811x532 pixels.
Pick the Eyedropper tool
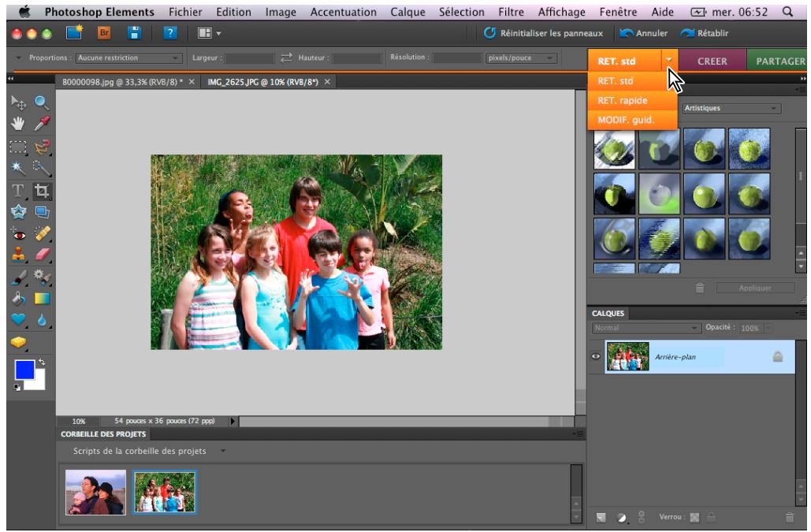pos(40,124)
